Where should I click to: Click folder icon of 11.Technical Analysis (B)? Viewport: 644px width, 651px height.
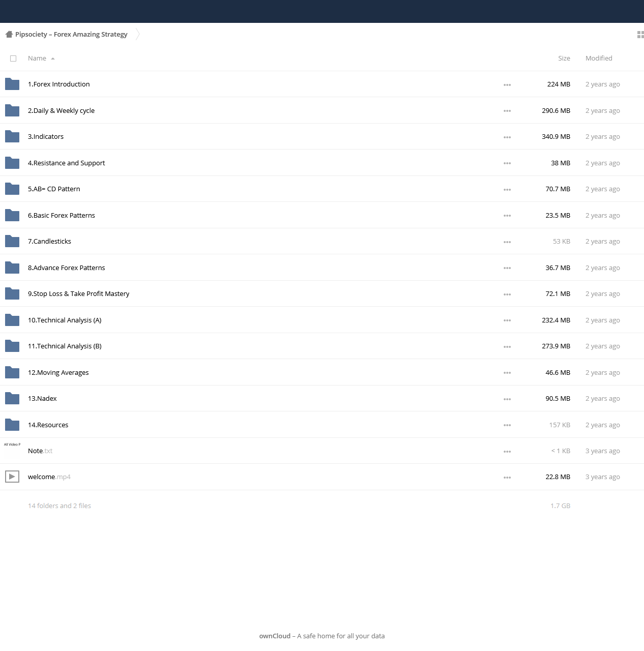pyautogui.click(x=12, y=346)
